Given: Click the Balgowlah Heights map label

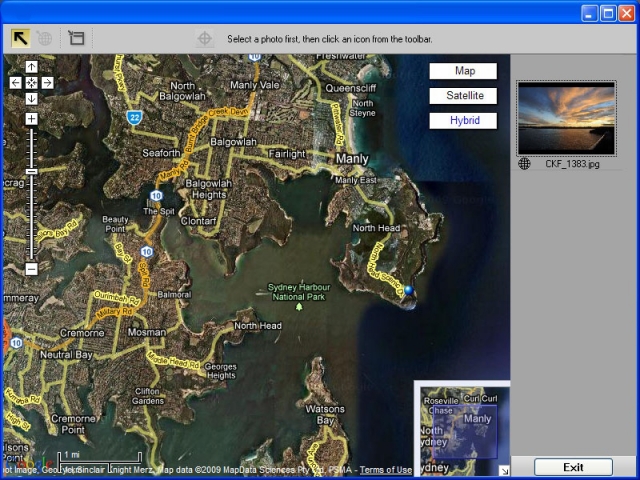Looking at the screenshot, I should [x=209, y=189].
